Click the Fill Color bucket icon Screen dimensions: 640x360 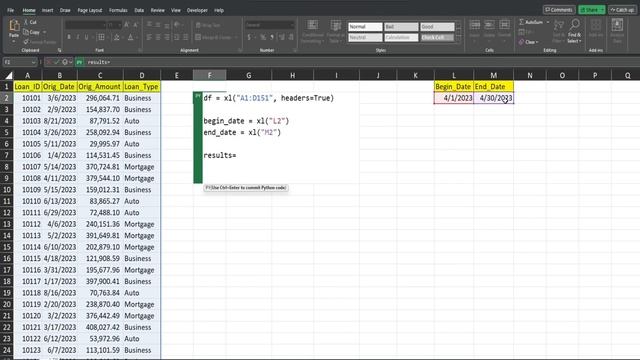[116, 37]
